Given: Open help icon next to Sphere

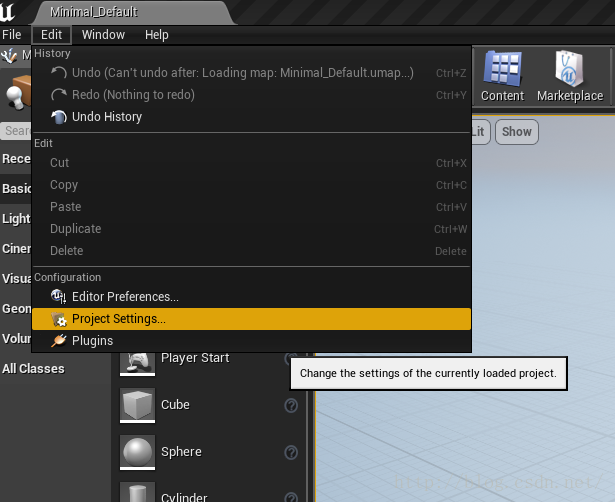Looking at the screenshot, I should [x=291, y=452].
